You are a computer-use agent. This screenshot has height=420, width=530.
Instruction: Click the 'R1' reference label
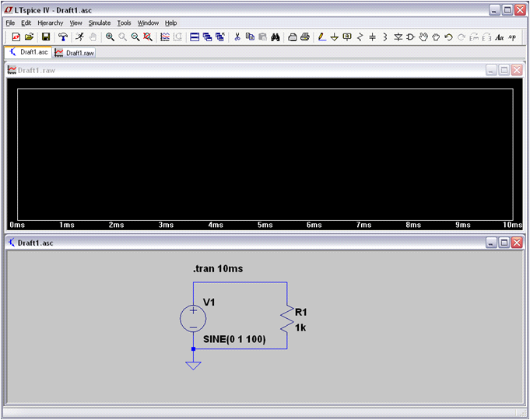point(301,312)
